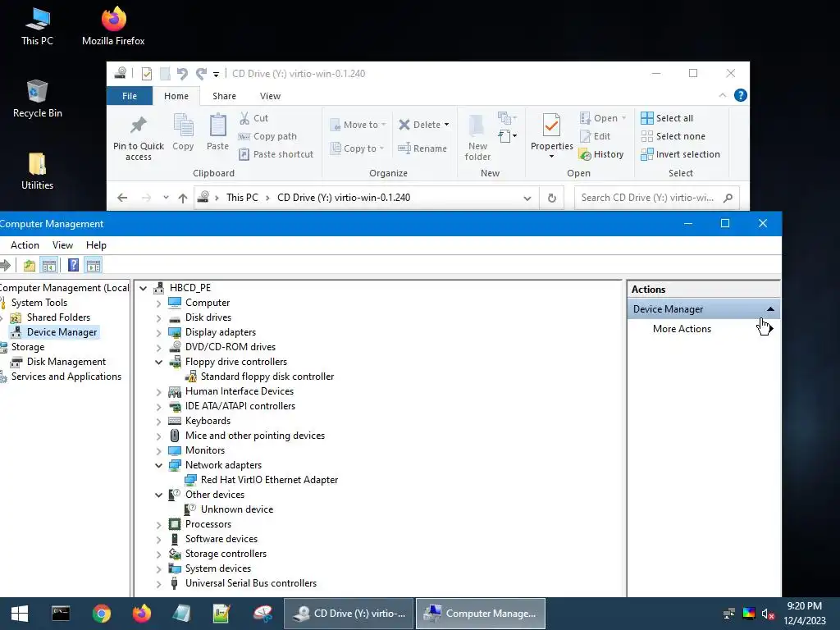Open Help menu in Computer Management

tap(96, 244)
